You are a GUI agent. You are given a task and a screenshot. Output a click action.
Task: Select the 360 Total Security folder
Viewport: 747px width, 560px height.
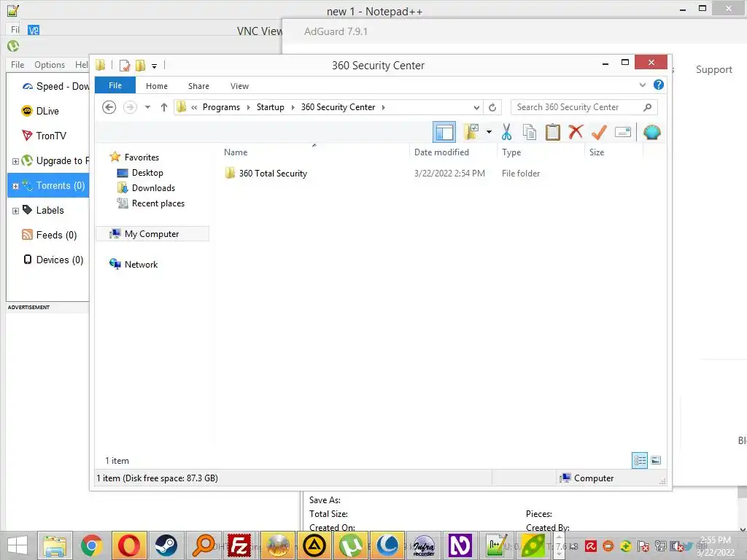tap(273, 174)
